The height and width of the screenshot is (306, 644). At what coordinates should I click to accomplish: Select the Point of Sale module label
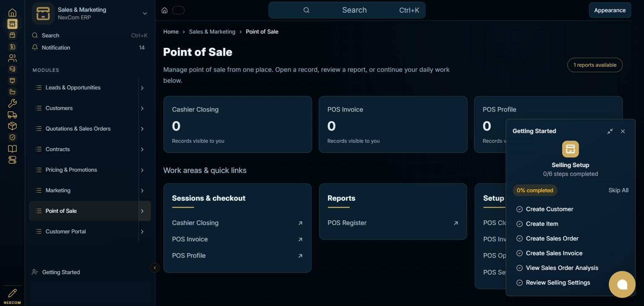tap(61, 211)
